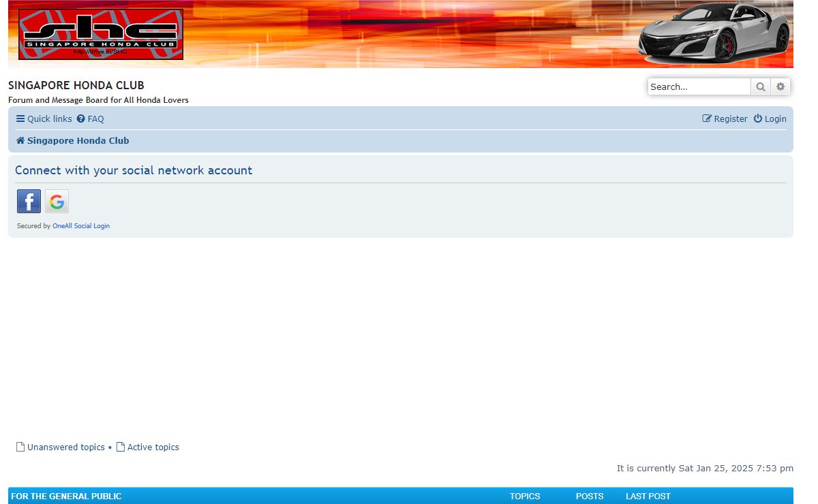Screen dimensions: 818x504
Task: View Active topics
Action: point(148,447)
